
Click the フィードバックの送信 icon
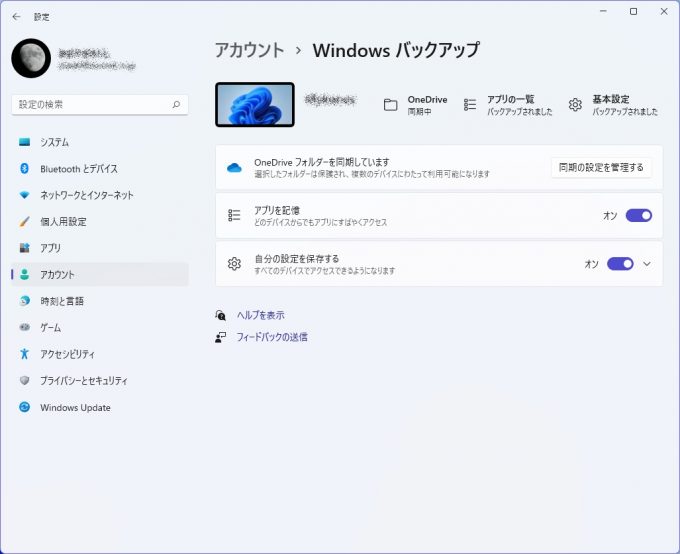click(x=221, y=337)
